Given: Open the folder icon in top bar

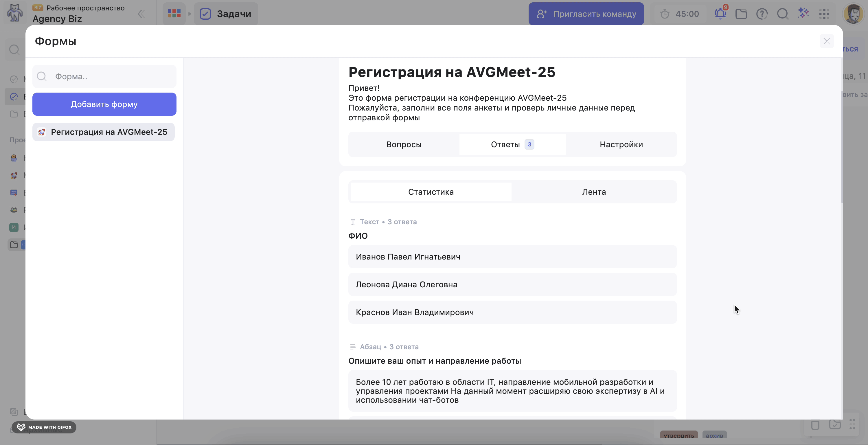Looking at the screenshot, I should point(741,14).
